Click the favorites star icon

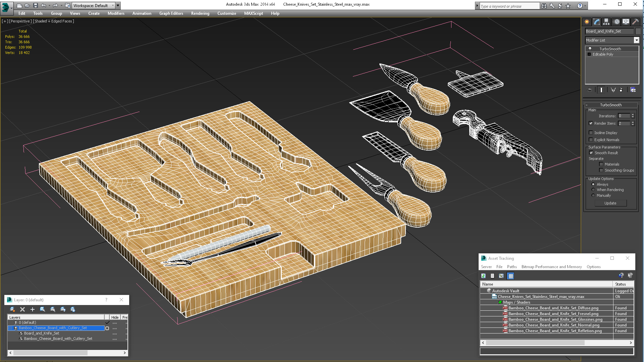(568, 6)
